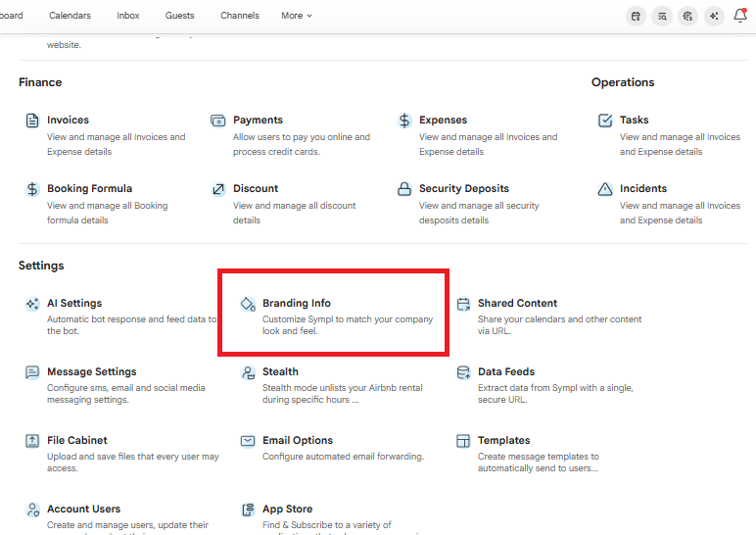Expand the More dropdown menu
The height and width of the screenshot is (535, 756).
(297, 16)
